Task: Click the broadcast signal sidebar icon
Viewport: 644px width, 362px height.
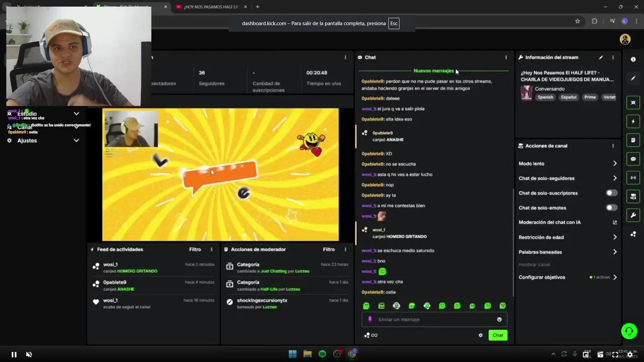Action: click(x=633, y=177)
